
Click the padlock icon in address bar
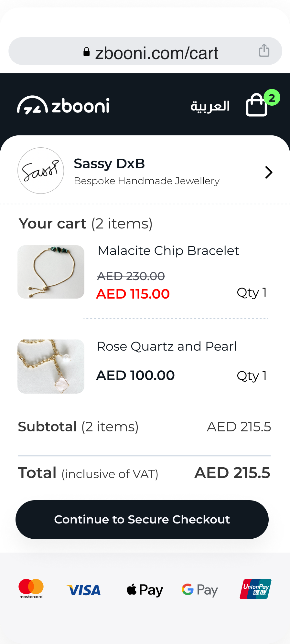[87, 52]
